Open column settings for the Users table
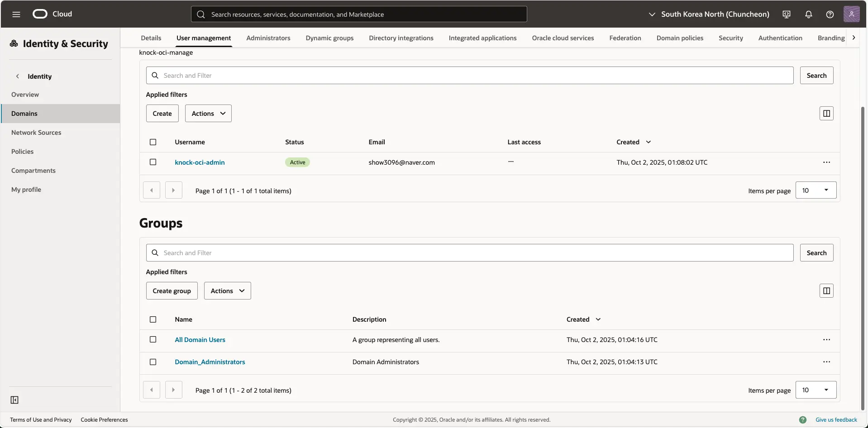This screenshot has height=428, width=868. coord(826,113)
